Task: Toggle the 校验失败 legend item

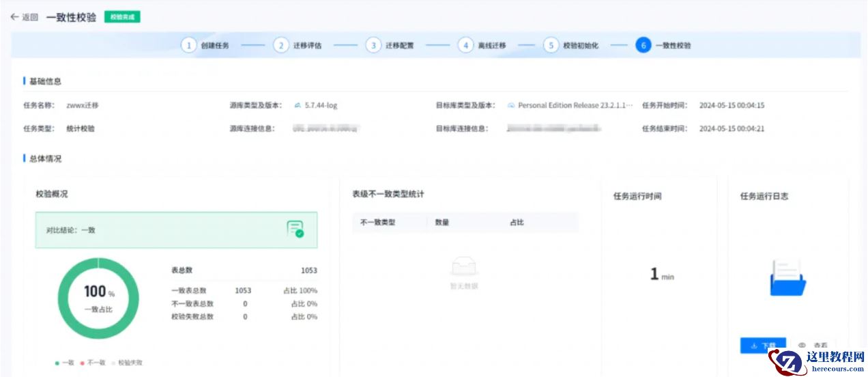Action: pos(128,363)
